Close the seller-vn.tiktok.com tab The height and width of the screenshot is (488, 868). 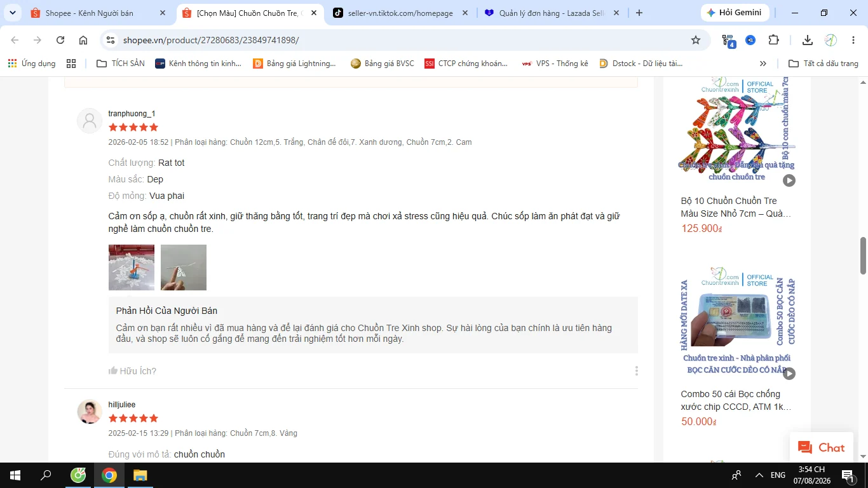click(465, 13)
